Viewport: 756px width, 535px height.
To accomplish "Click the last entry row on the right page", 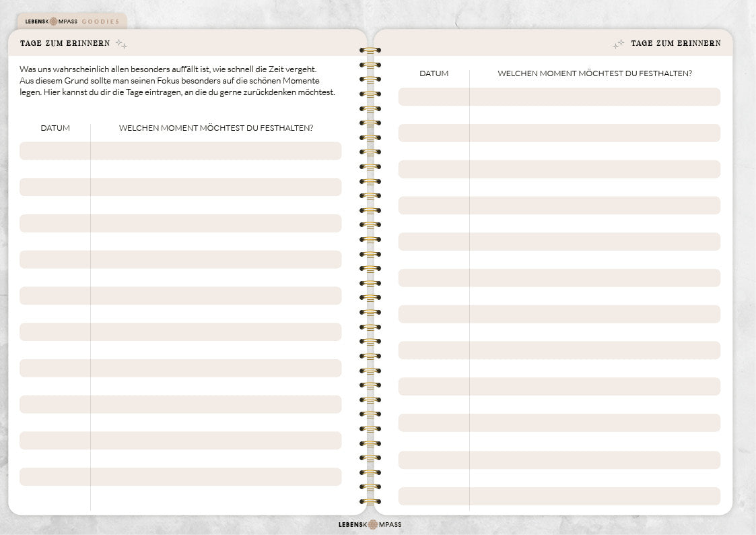I will (559, 497).
